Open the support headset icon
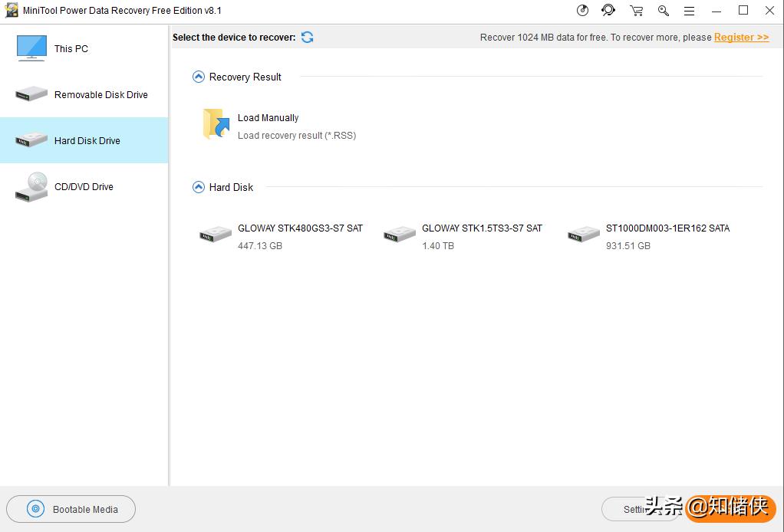This screenshot has height=532, width=784. point(608,11)
